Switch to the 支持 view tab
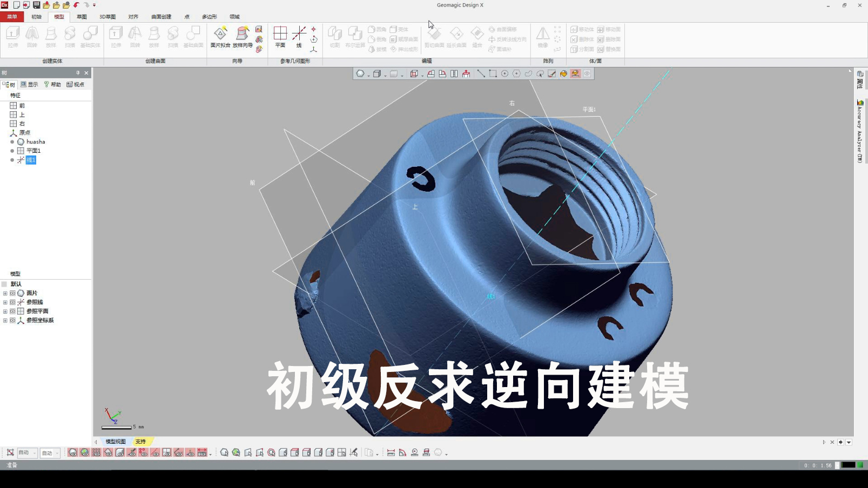The image size is (868, 488). click(140, 442)
